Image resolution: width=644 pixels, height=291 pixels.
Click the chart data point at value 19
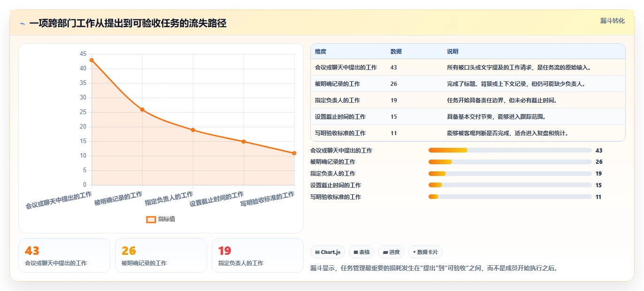click(193, 130)
